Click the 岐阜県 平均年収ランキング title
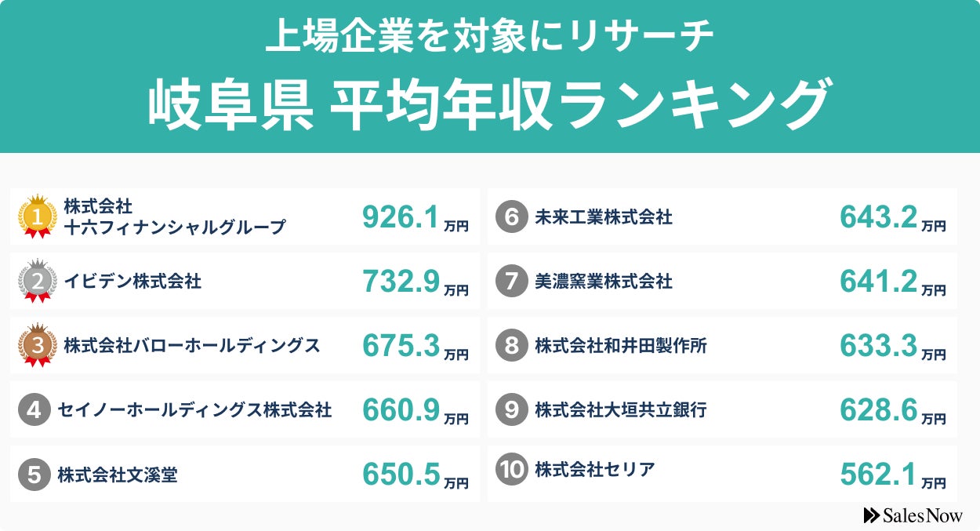 [x=489, y=105]
